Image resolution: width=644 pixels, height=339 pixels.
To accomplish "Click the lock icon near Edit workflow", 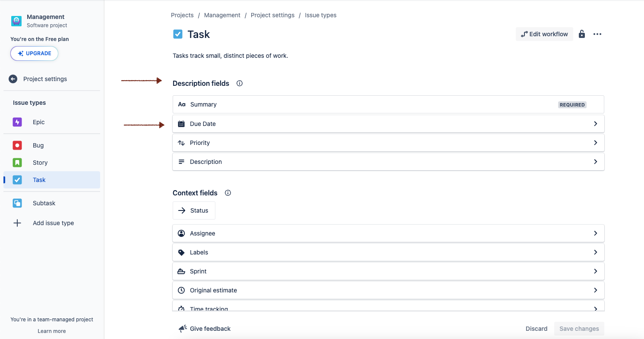I will 581,34.
